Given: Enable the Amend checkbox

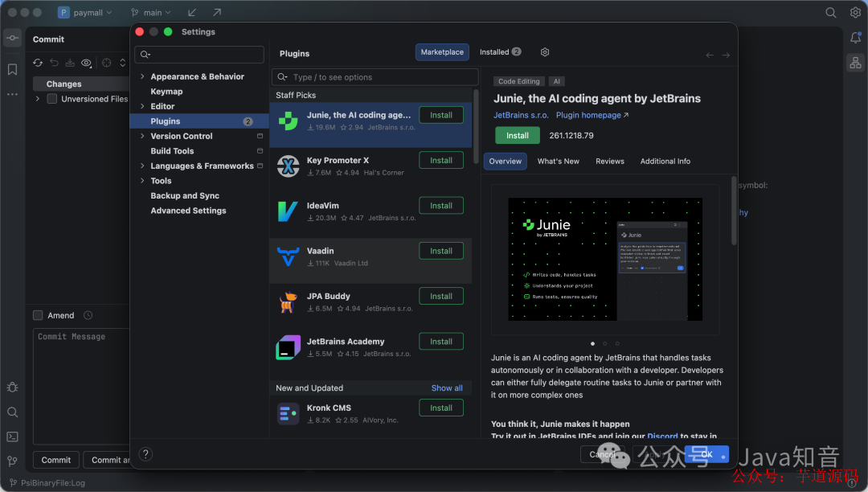Looking at the screenshot, I should [38, 315].
